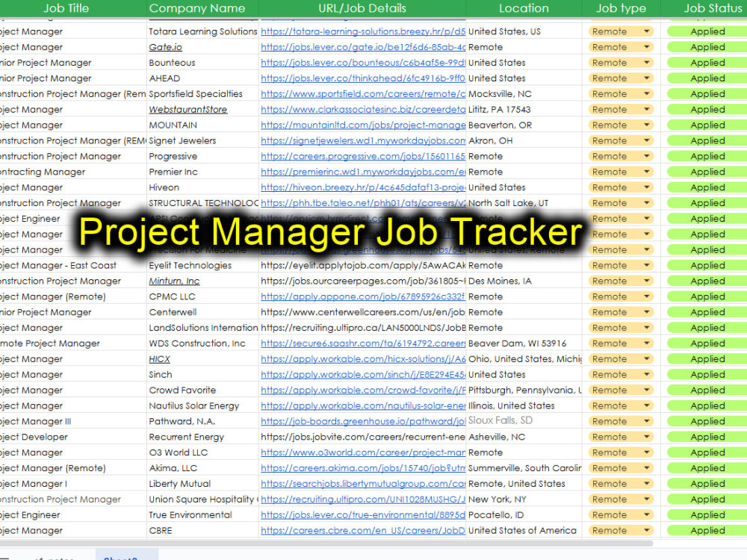The image size is (747, 560).
Task: Visit the job-boards.greenhouse.io/pathward link
Action: pos(363,421)
